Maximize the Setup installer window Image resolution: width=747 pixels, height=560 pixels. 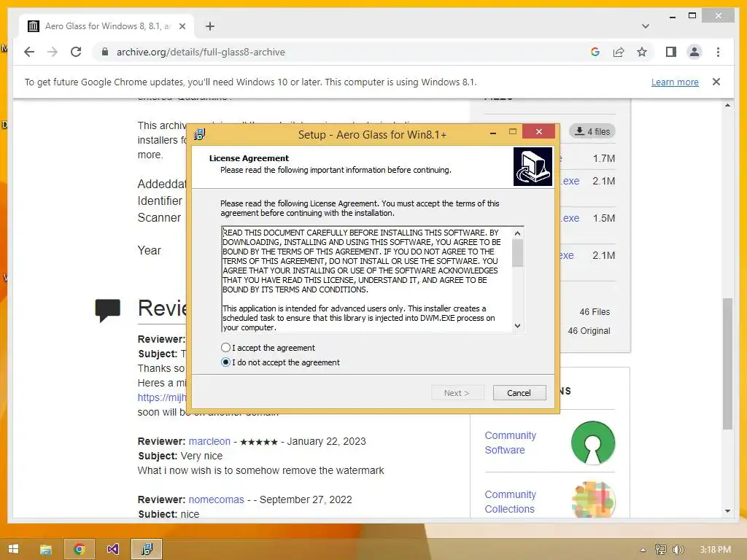pyautogui.click(x=513, y=132)
